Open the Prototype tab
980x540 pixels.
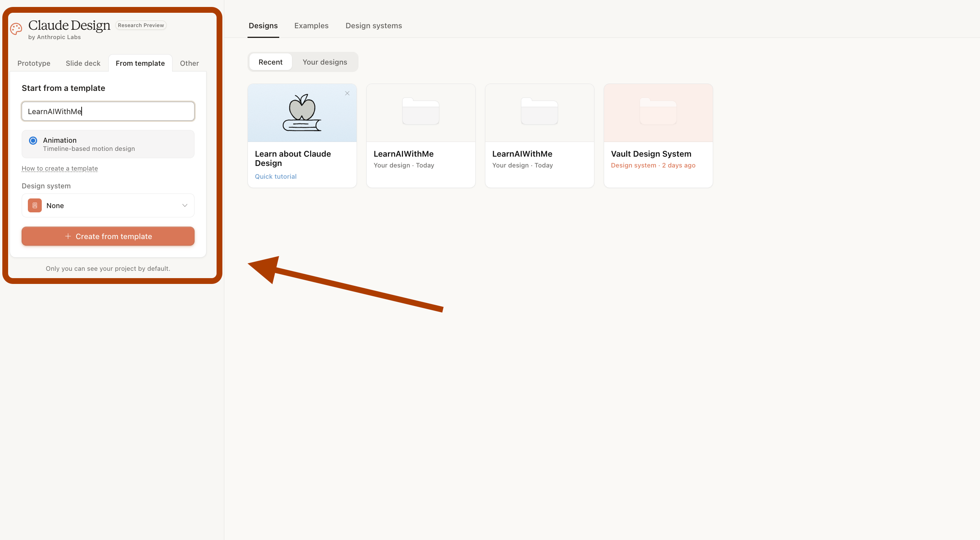(x=34, y=63)
